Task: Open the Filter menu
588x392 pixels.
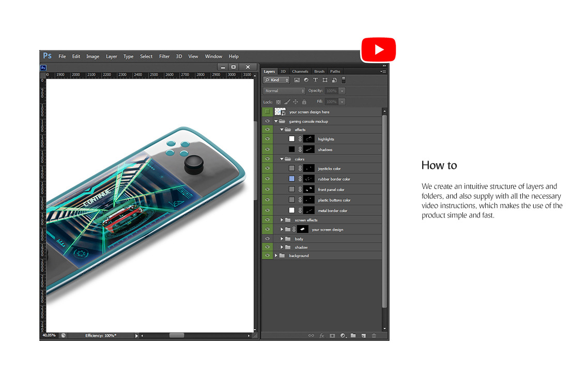Action: (x=164, y=56)
